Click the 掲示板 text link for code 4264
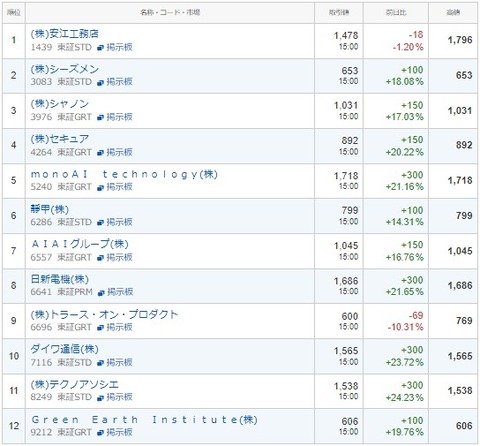 119,152
